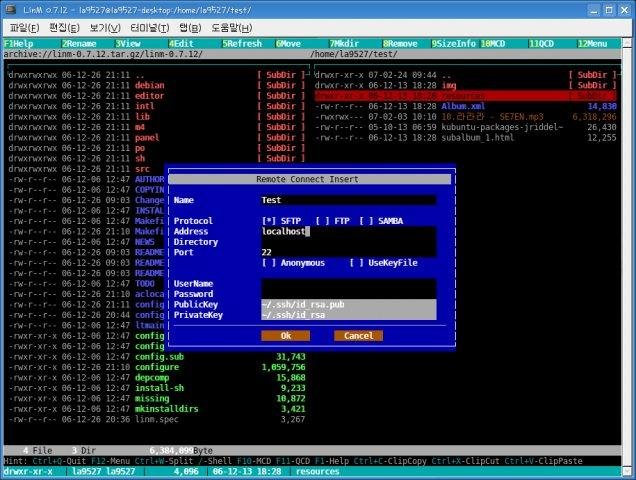636x480 pixels.
Task: Click the Password input field
Action: point(349,294)
